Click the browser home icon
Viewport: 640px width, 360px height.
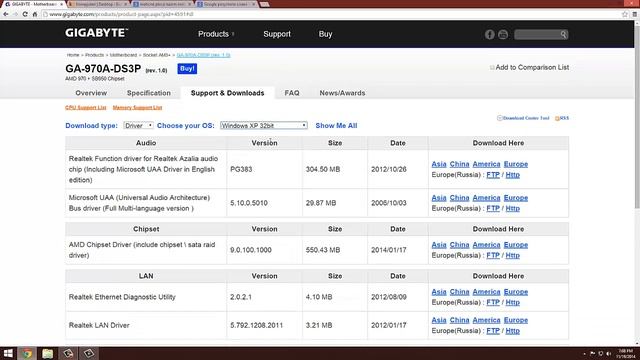click(x=35, y=14)
